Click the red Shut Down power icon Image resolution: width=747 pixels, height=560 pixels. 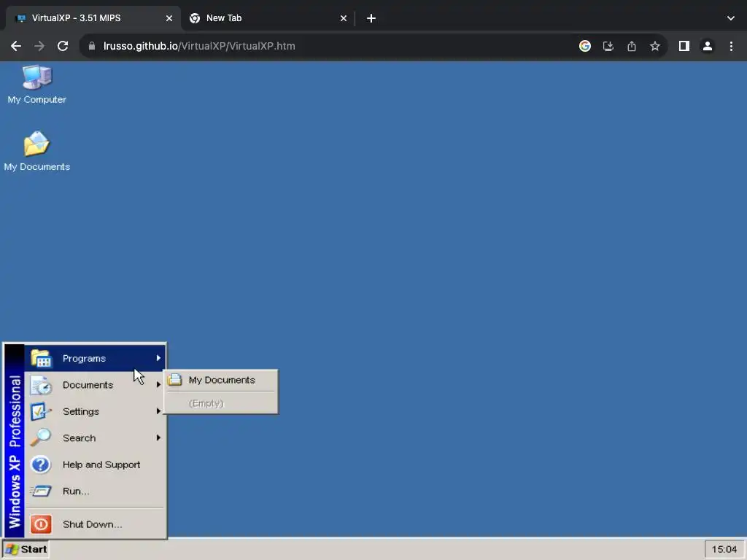pyautogui.click(x=41, y=524)
